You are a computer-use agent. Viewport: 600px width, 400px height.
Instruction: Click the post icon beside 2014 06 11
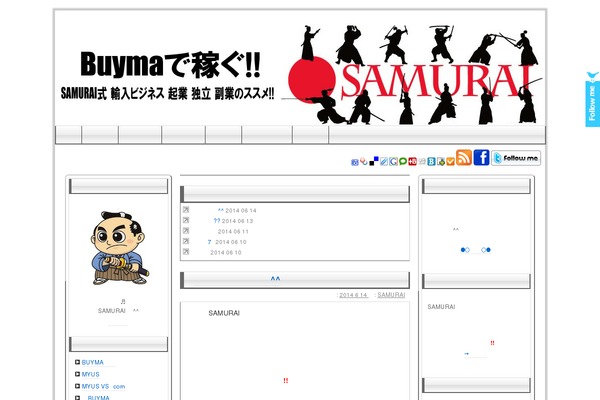[186, 231]
